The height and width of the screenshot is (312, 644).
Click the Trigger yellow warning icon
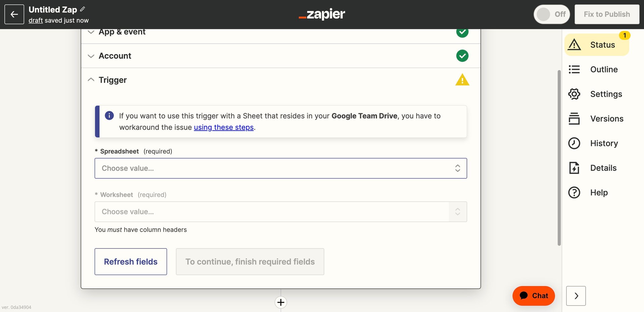point(462,80)
